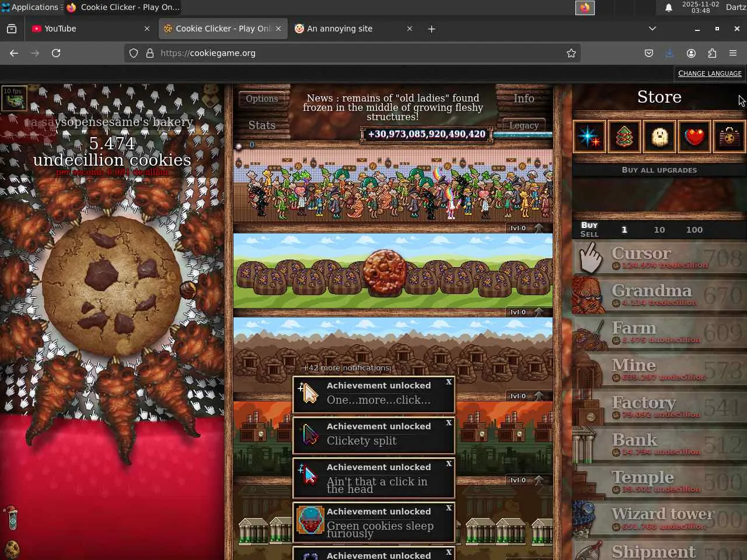Select the Sell mode in Store

coord(589,234)
